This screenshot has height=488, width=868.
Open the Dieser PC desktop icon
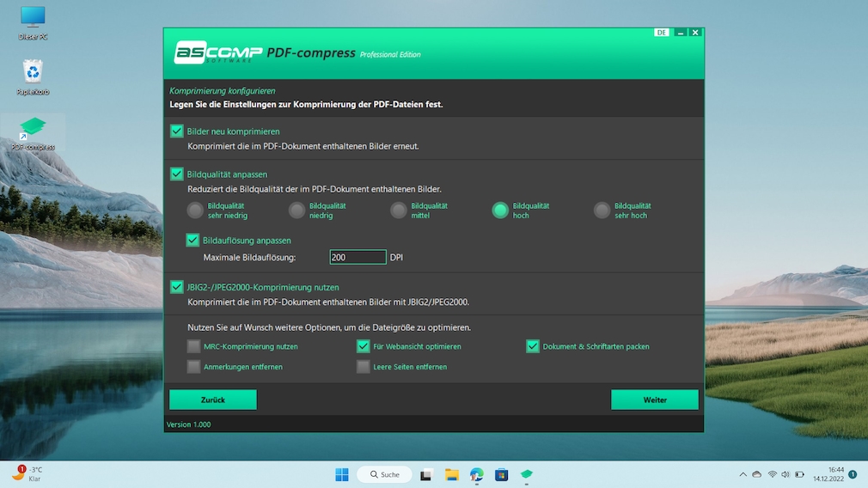click(x=33, y=19)
